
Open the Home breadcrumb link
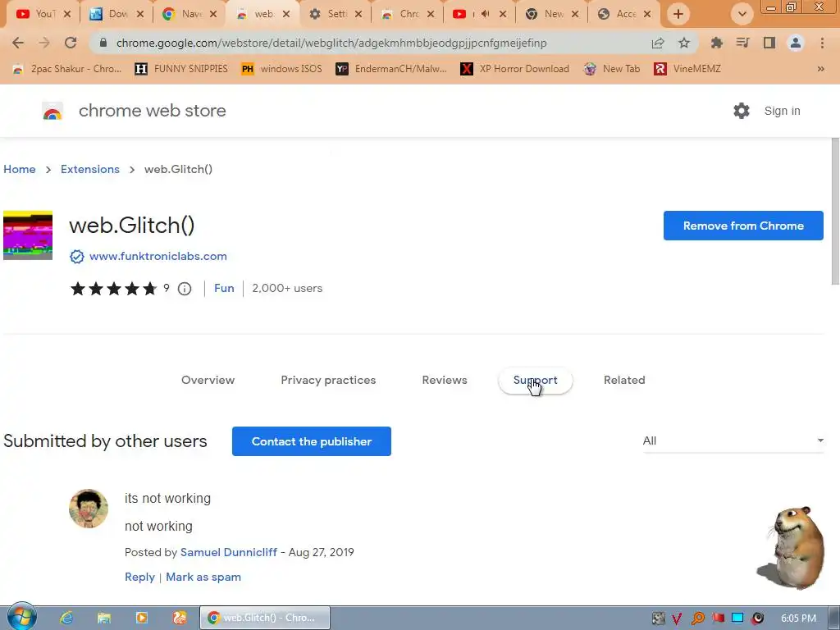[x=20, y=169]
